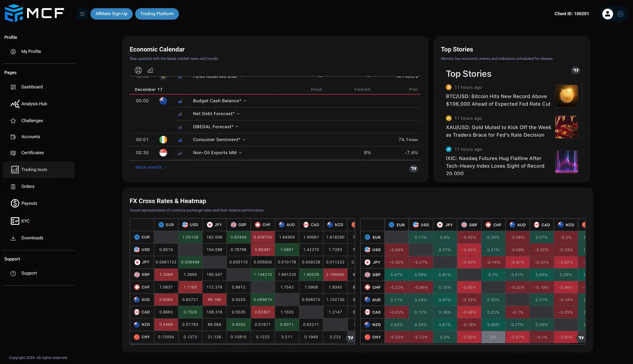Click the bar chart importance filter icon

click(150, 70)
